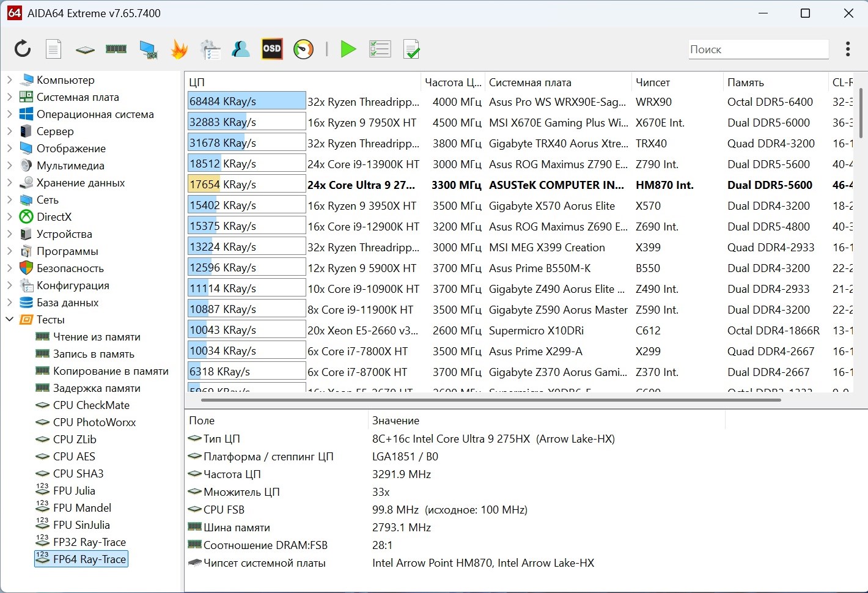Open the Report page icon
868x593 pixels.
(54, 49)
